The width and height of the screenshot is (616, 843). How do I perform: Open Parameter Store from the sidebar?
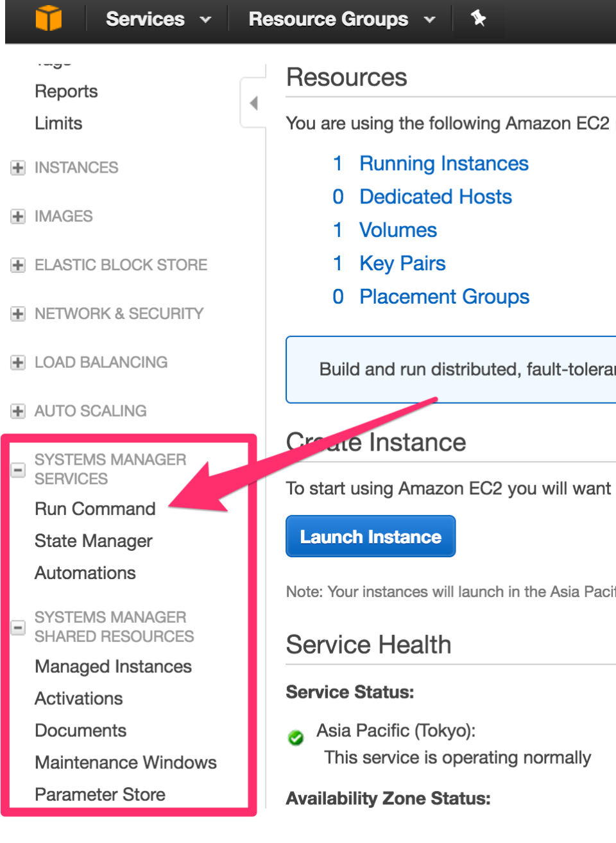[x=100, y=794]
